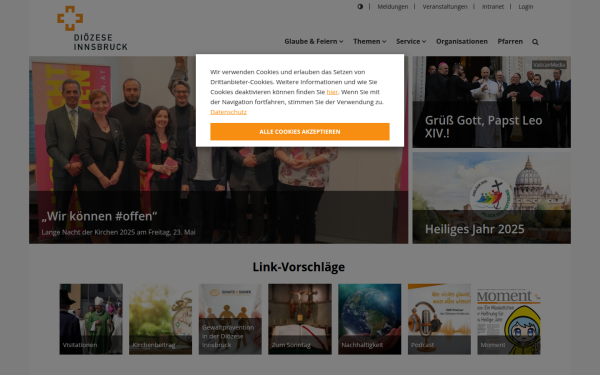
Task: Open the Nachhaltigkeit tile
Action: (369, 319)
